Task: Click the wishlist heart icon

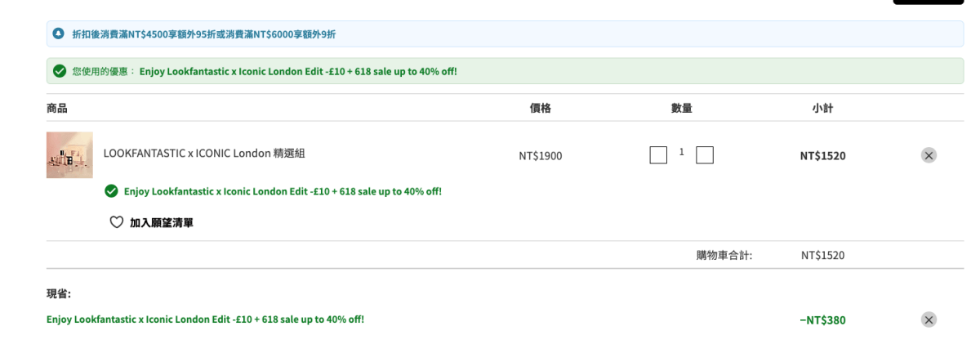Action: click(116, 222)
